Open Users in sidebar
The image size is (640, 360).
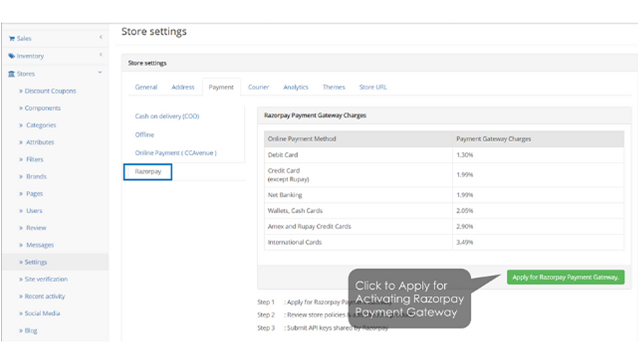pyautogui.click(x=34, y=211)
